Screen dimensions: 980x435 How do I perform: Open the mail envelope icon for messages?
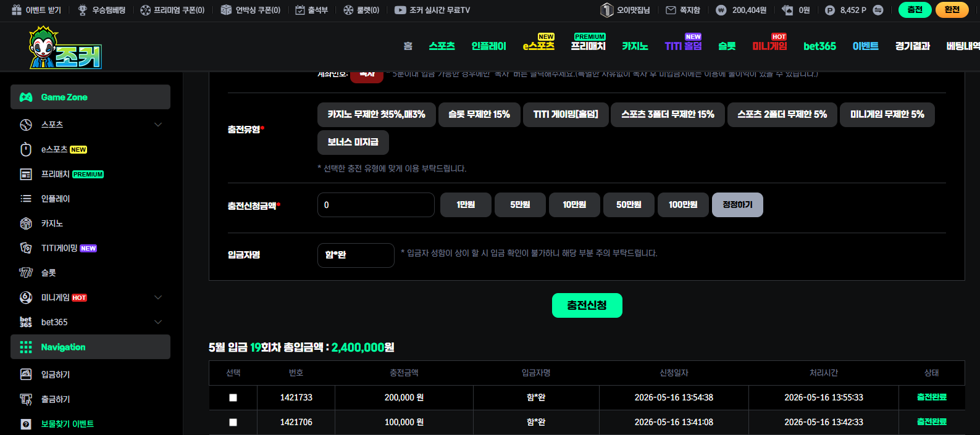coord(671,10)
